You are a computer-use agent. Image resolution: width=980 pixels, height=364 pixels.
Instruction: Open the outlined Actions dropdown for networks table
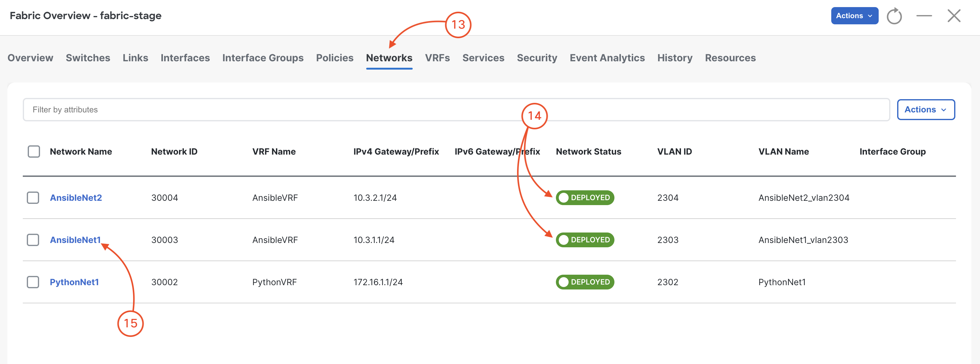[925, 110]
